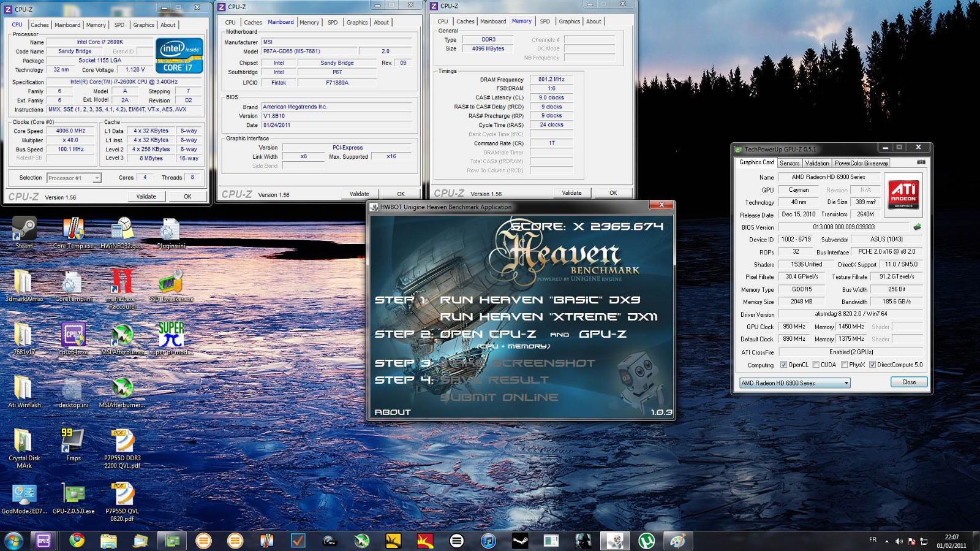Click the Windows Start button
The height and width of the screenshot is (551, 980).
coord(13,541)
